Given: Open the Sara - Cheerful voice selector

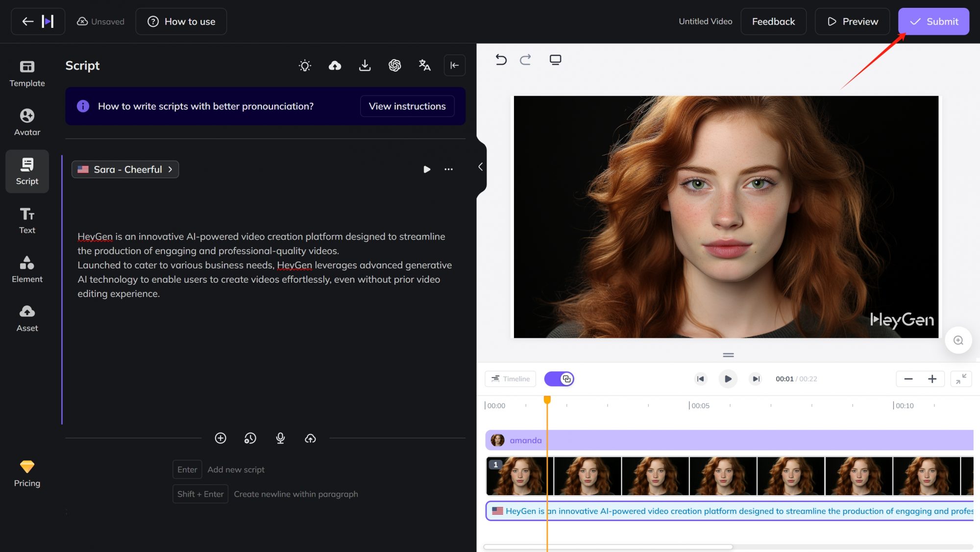Looking at the screenshot, I should (125, 169).
